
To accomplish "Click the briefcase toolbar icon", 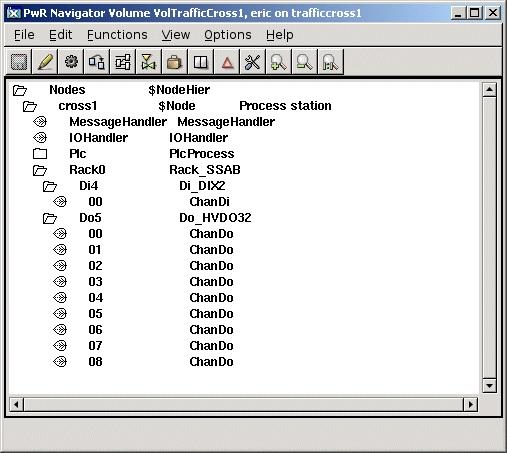I will [174, 62].
